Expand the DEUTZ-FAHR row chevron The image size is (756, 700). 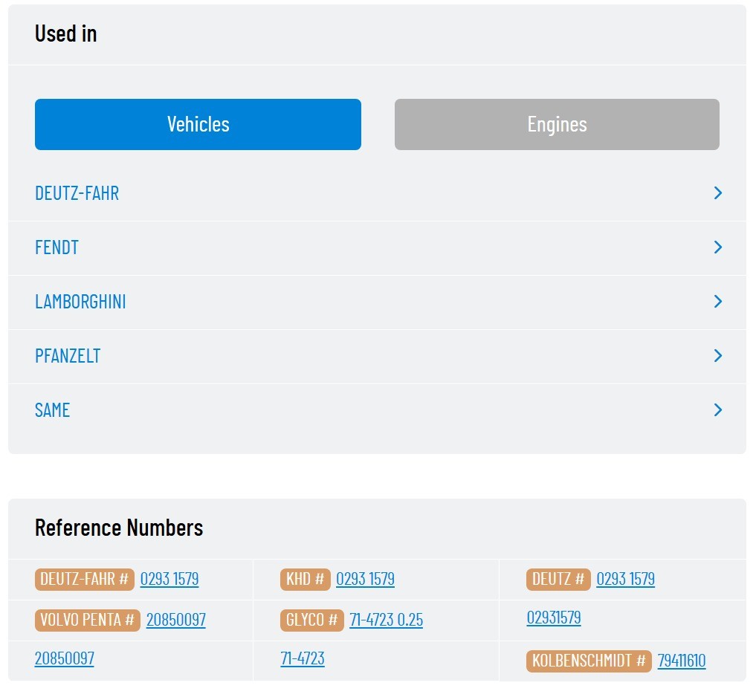click(717, 193)
